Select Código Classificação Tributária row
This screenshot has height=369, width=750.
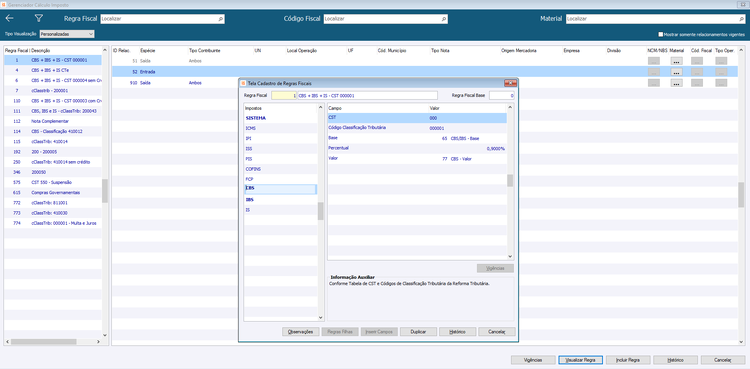(417, 128)
